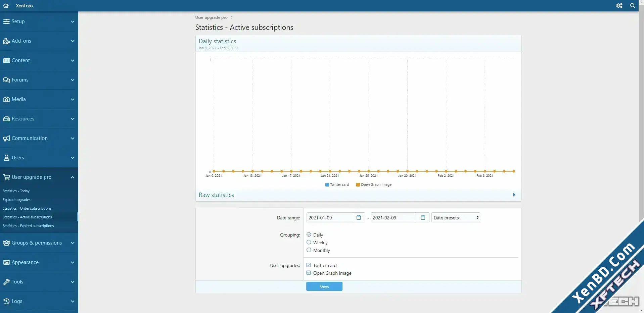Viewport: 644px width, 313px height.
Task: Click the end date field 2021-02-09
Action: [393, 217]
